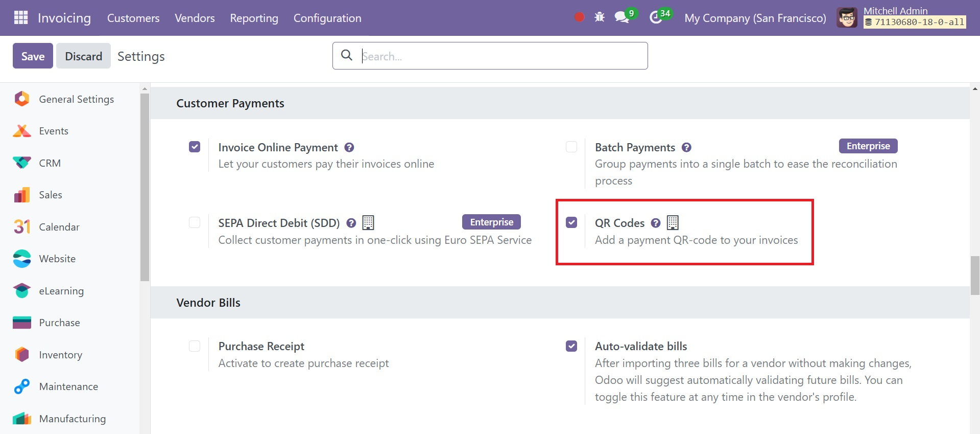Open the Configuration menu
This screenshot has height=434, width=980.
pos(327,18)
